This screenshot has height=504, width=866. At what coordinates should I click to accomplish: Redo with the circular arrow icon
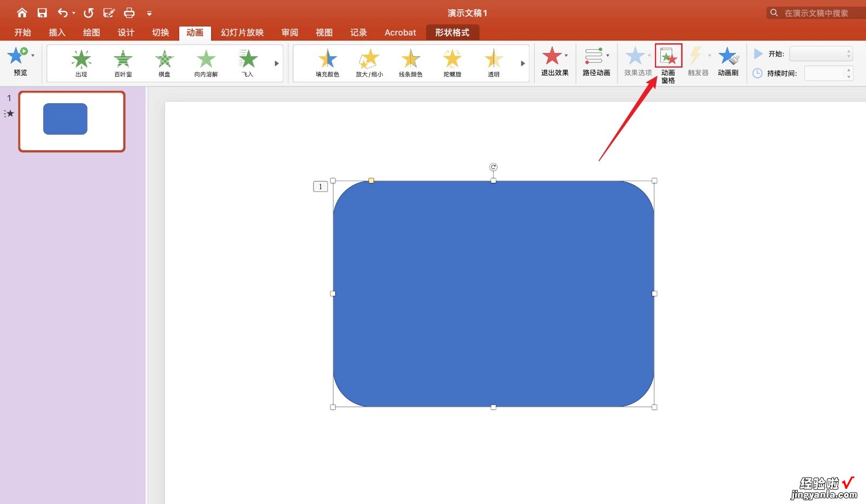point(89,12)
